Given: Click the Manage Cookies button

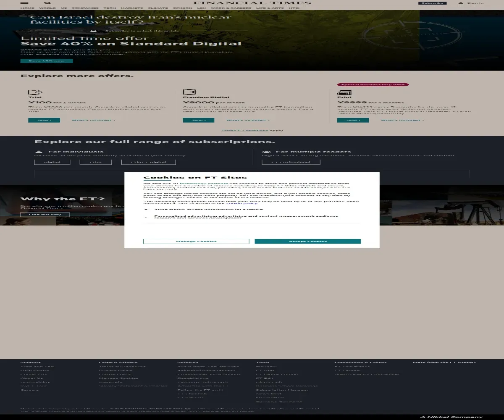Looking at the screenshot, I should point(196,241).
